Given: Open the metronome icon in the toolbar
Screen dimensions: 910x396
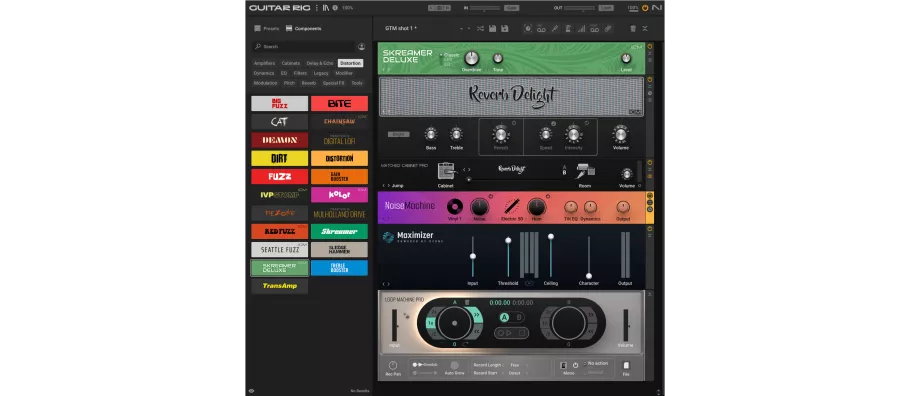Looking at the screenshot, I should click(568, 28).
